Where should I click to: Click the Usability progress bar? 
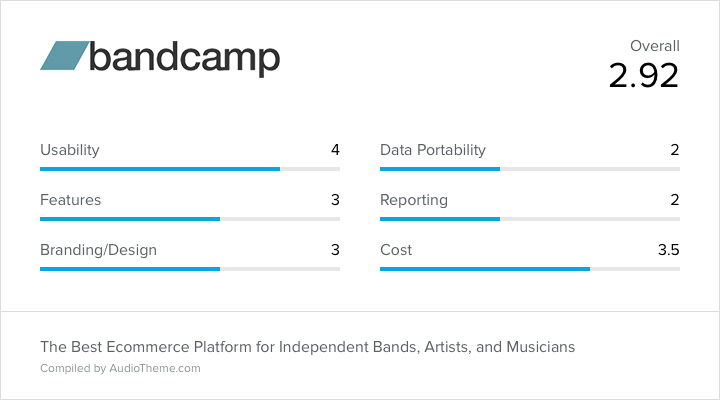click(x=190, y=169)
